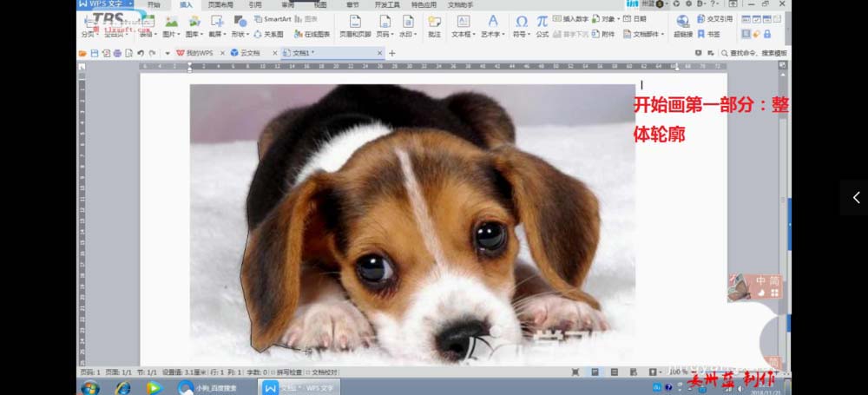Open the 文档部件 dropdown
Image resolution: width=868 pixels, height=395 pixels.
click(644, 35)
